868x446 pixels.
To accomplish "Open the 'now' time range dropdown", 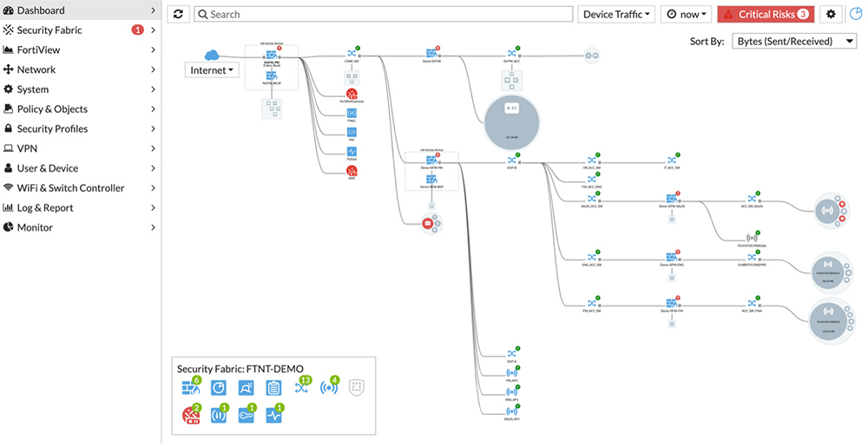I will [x=686, y=15].
